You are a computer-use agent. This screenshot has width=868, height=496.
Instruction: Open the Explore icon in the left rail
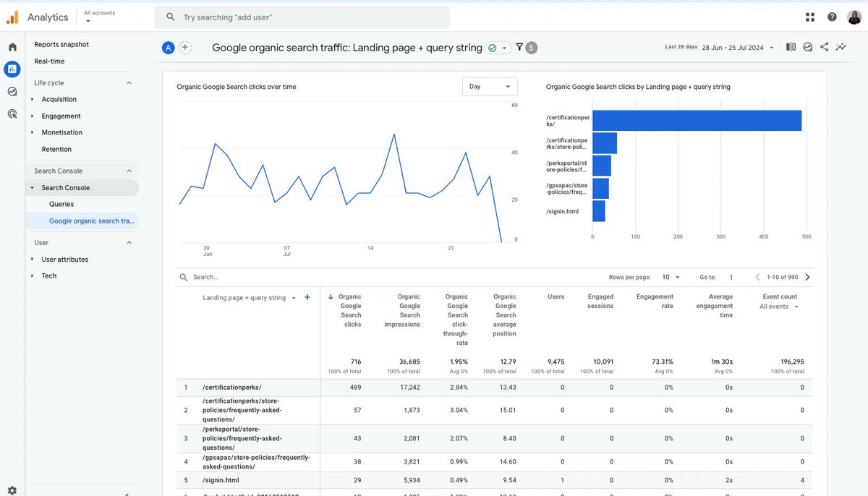click(x=12, y=91)
